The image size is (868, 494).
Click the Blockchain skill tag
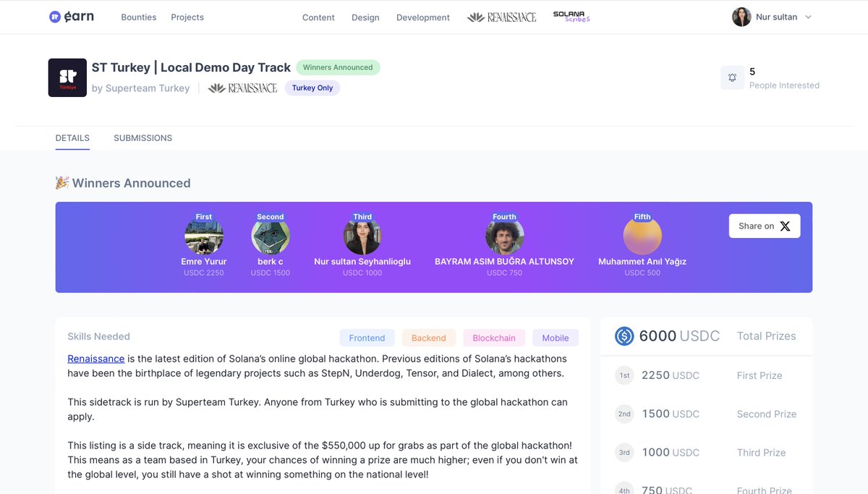(x=494, y=338)
